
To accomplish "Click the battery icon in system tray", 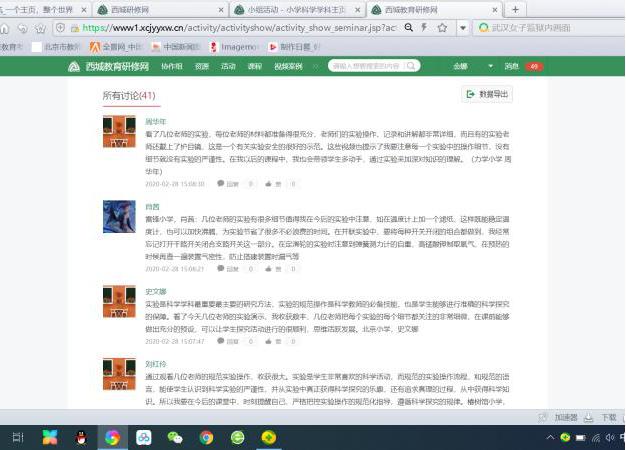I will (580, 438).
